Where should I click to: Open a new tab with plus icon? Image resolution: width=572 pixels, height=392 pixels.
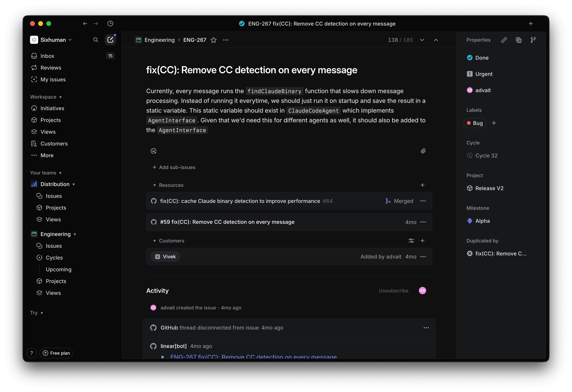tap(531, 24)
